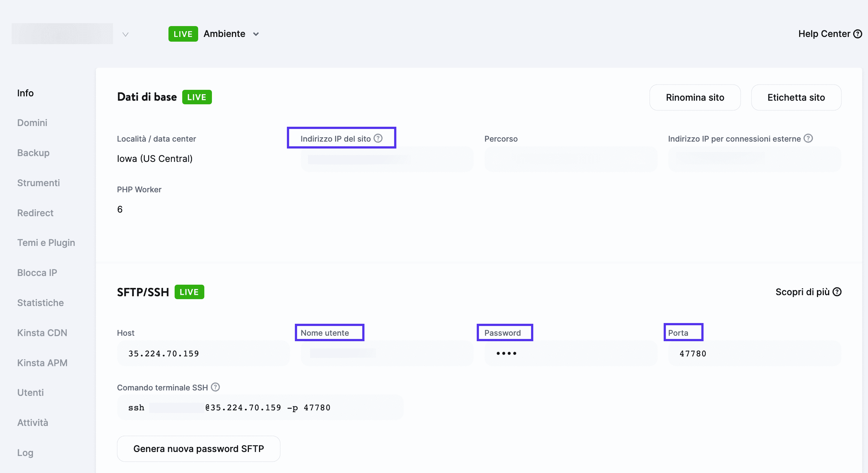
Task: Select the Host field showing 35.224.70.159
Action: pyautogui.click(x=203, y=353)
